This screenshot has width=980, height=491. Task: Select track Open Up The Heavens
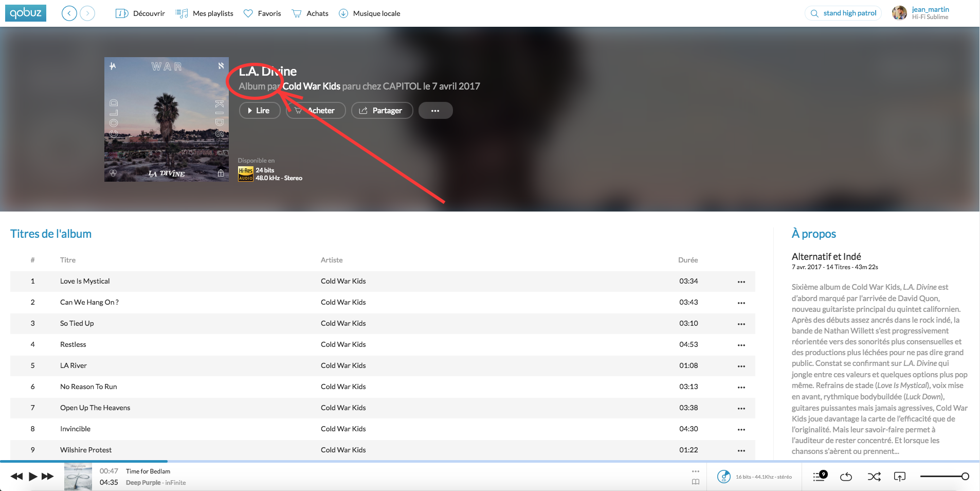tap(383, 408)
